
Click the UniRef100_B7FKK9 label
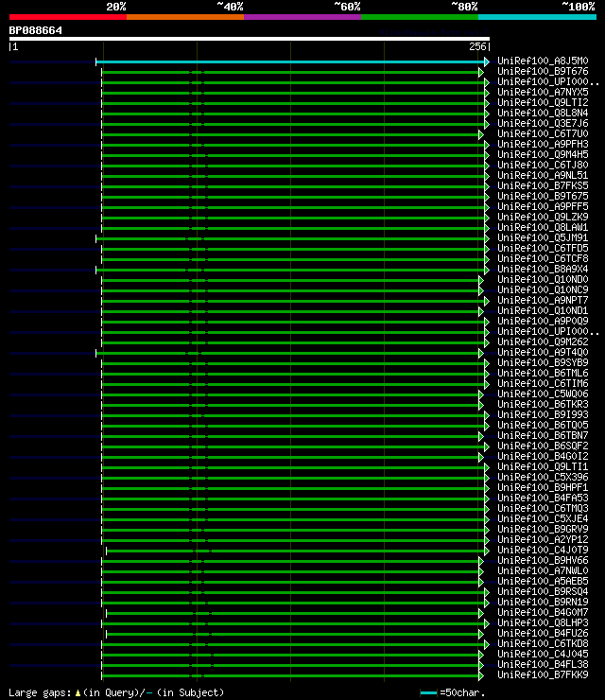point(543,675)
